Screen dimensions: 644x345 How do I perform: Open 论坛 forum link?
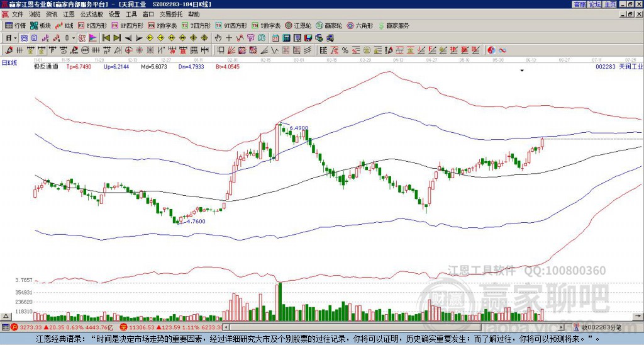coord(595,4)
